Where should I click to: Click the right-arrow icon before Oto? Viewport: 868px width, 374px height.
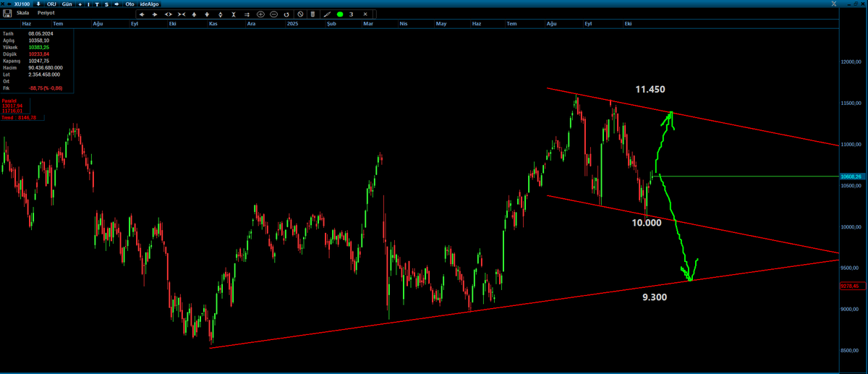117,4
